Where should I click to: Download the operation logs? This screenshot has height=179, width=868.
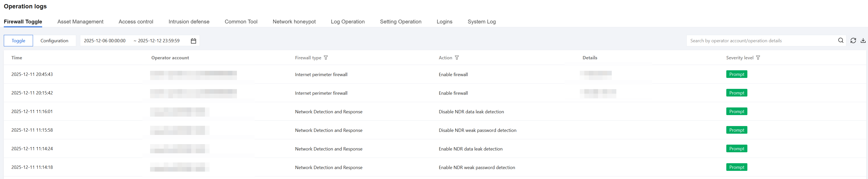pos(863,40)
